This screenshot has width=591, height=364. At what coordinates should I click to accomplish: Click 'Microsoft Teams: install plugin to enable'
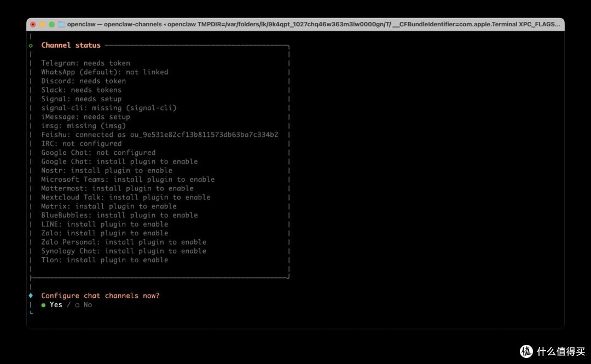click(128, 180)
